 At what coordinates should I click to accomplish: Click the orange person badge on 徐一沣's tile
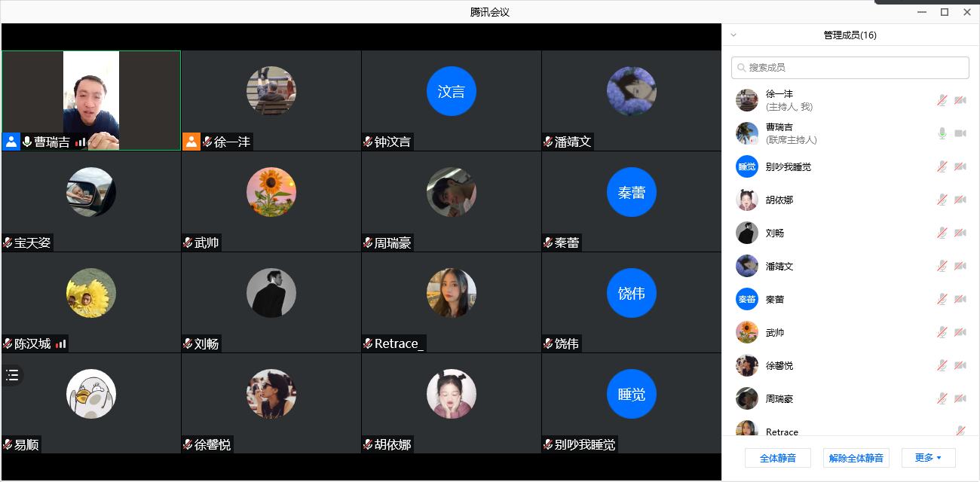tap(191, 142)
